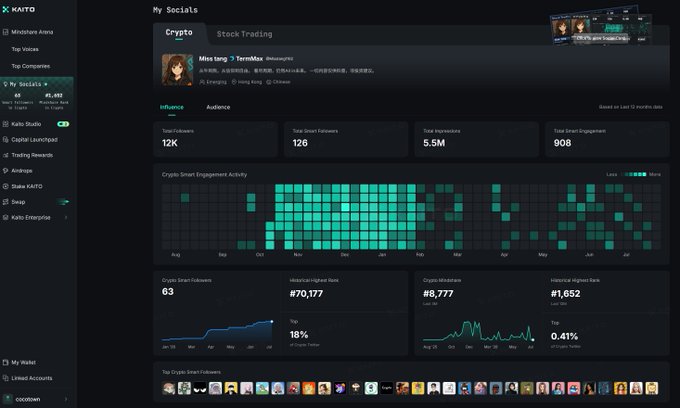Click the Total Smart Followers 126 value
The width and height of the screenshot is (680, 408).
[x=300, y=143]
